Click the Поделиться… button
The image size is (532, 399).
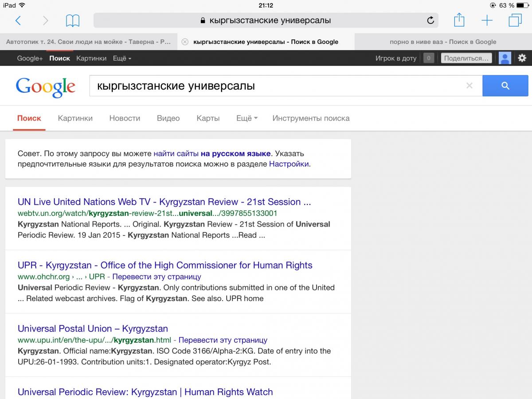click(466, 58)
